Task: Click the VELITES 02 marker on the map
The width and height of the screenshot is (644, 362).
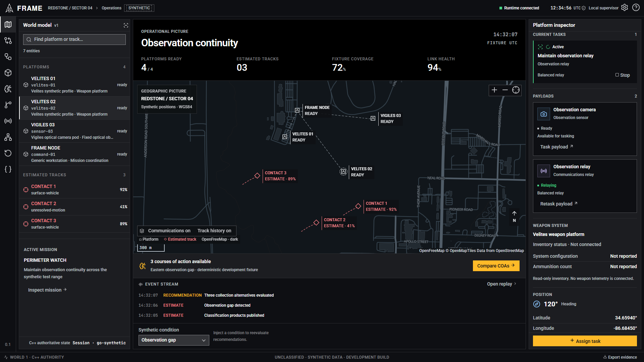Action: click(x=343, y=172)
